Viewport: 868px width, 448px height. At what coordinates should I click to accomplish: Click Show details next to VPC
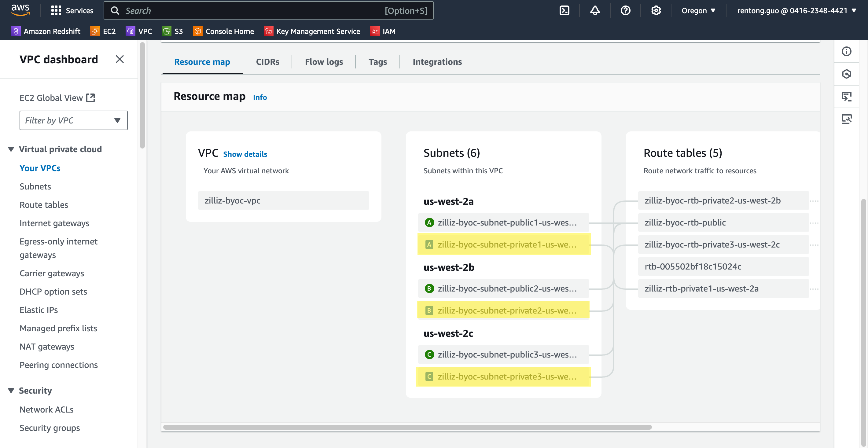click(245, 154)
